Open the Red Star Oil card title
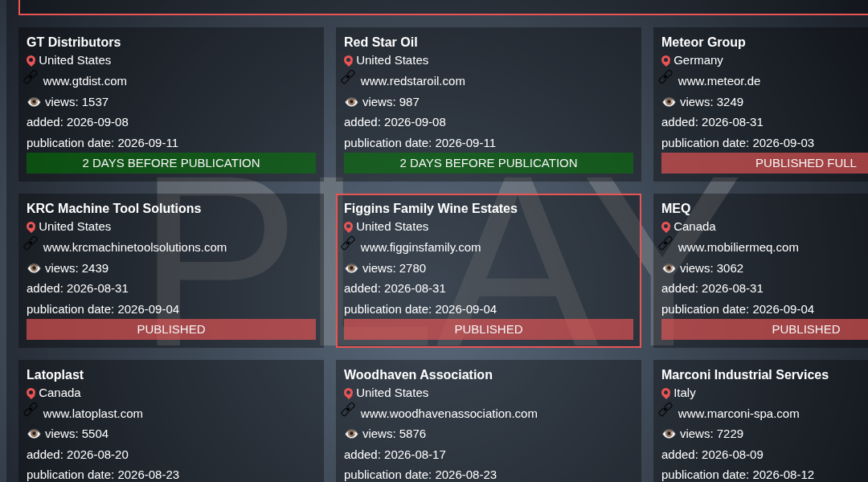Image resolution: width=868 pixels, height=482 pixels. click(380, 42)
